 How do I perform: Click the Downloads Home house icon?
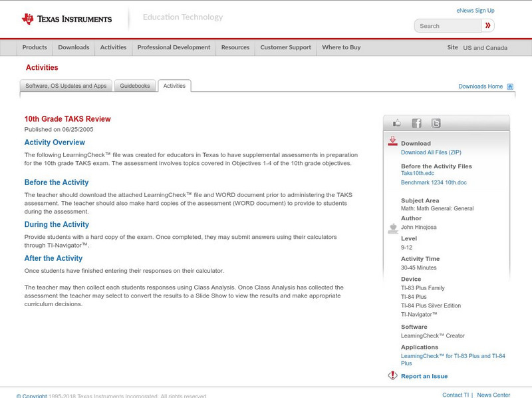pos(510,87)
